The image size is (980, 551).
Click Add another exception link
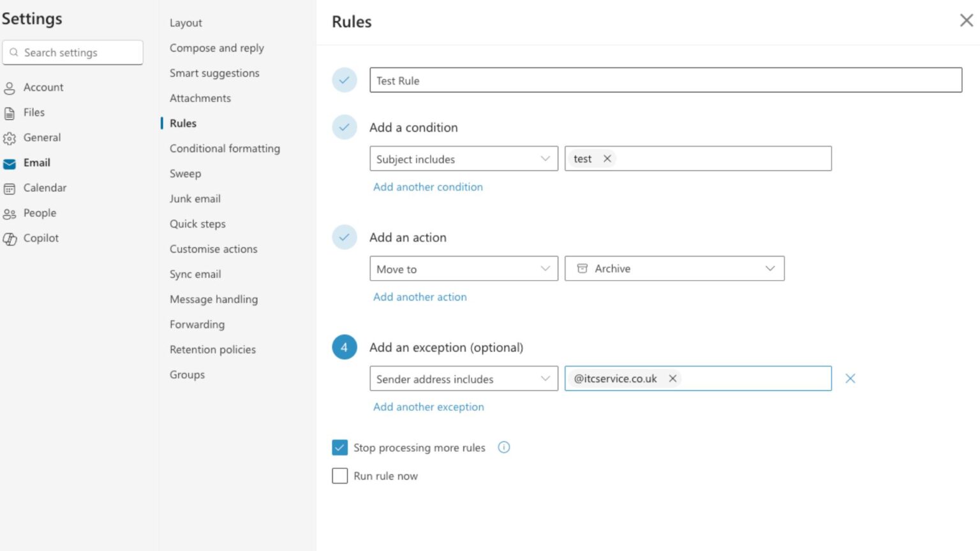point(428,407)
